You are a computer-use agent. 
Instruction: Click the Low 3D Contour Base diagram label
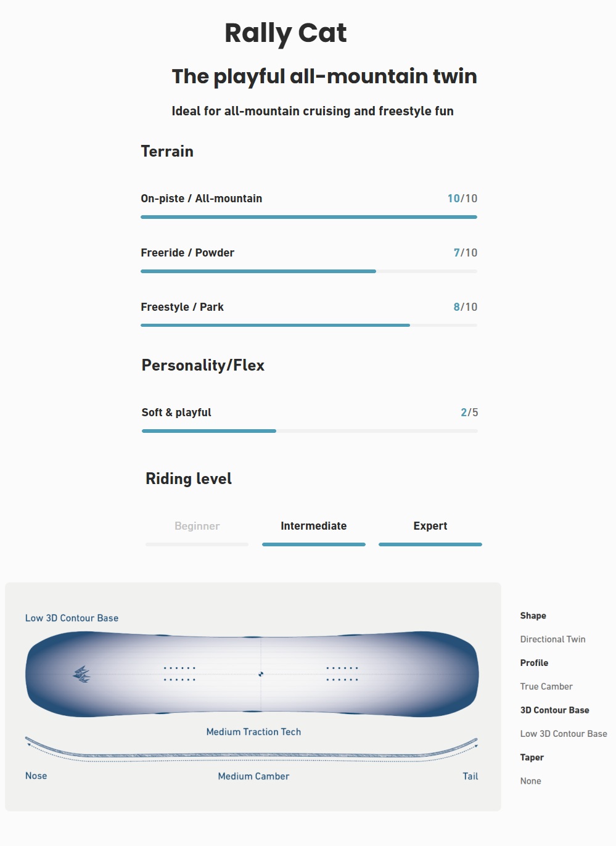click(x=72, y=618)
